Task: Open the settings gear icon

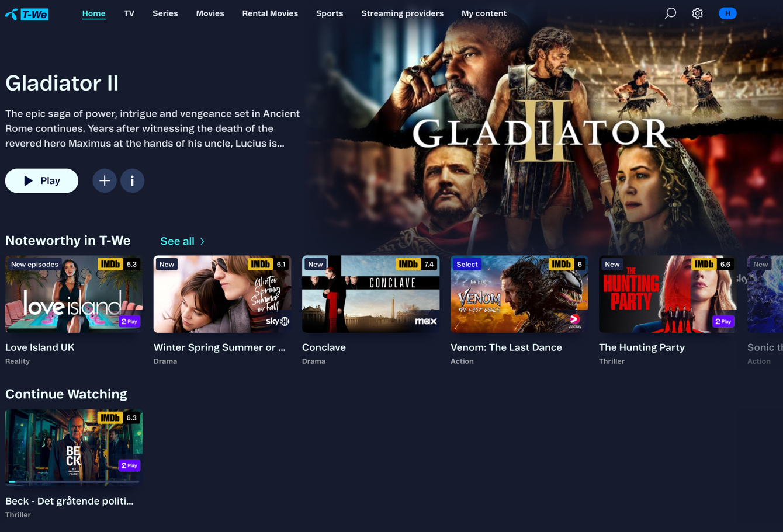Action: click(x=697, y=13)
